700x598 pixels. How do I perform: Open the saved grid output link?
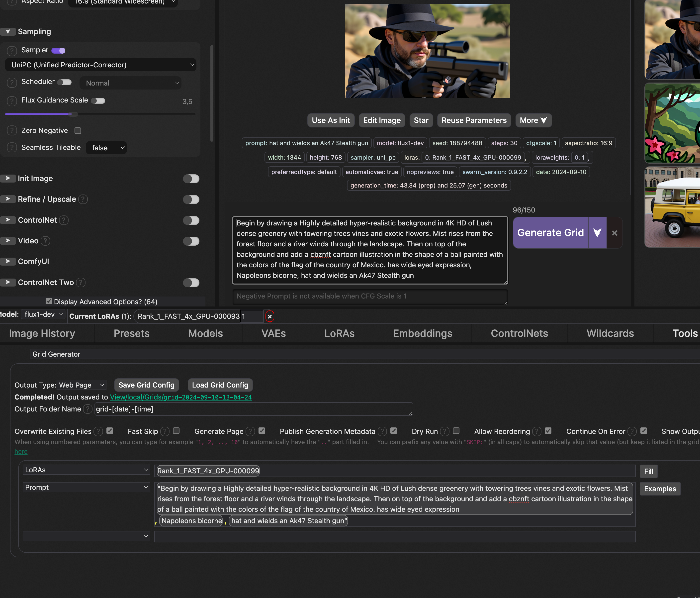(x=181, y=397)
